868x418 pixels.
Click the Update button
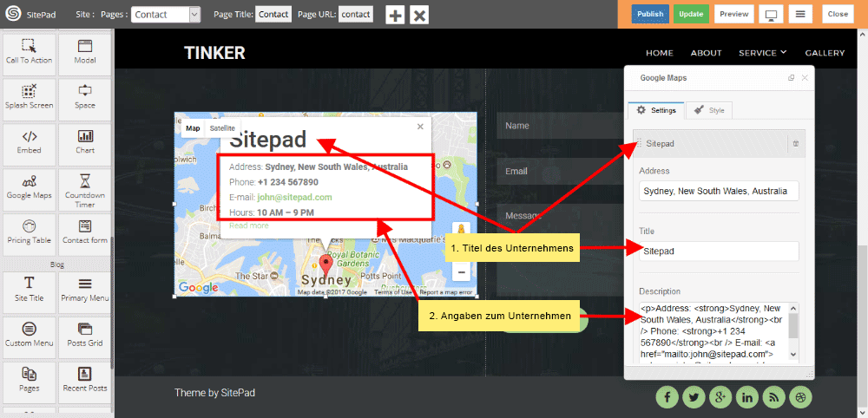(x=692, y=15)
